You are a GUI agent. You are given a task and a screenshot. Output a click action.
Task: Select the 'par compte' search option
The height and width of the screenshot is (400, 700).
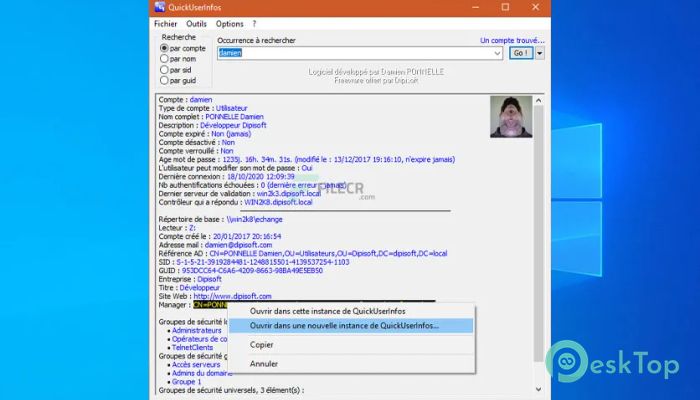(183, 48)
